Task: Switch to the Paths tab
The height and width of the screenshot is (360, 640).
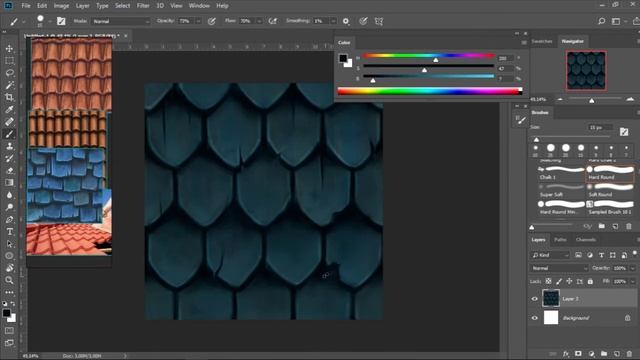Action: 560,240
